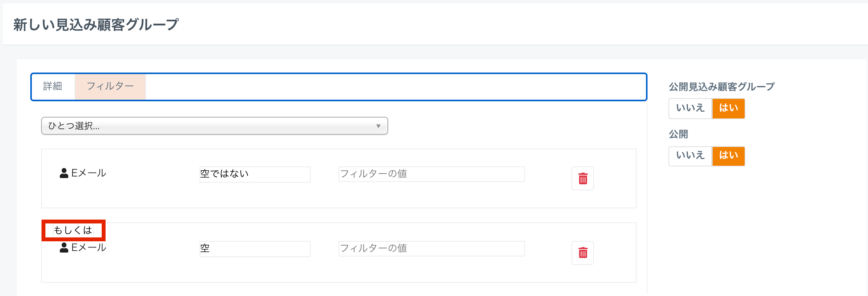Click the 公開 field label
Image resolution: width=868 pixels, height=296 pixels.
pos(678,134)
